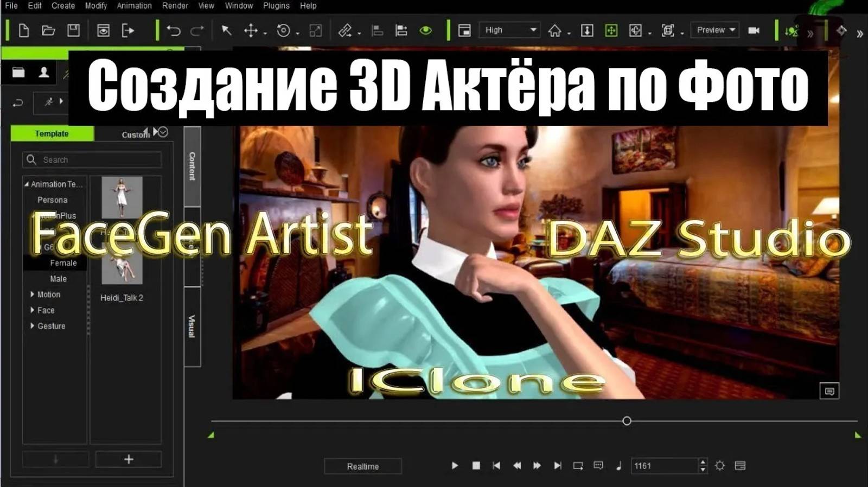
Task: Click the camera zoom vertical-arrows icon
Action: point(587,30)
